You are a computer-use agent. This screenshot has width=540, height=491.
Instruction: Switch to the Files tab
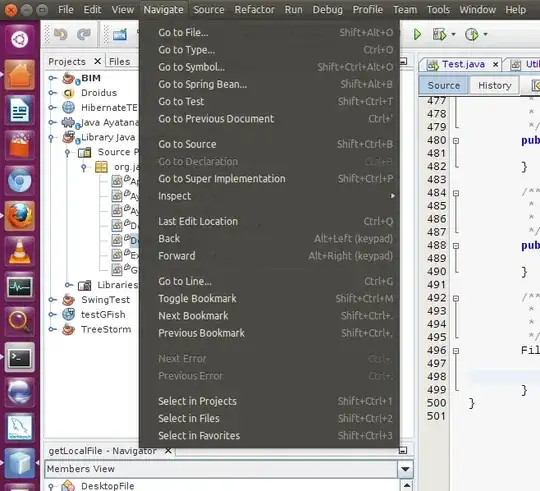[120, 62]
